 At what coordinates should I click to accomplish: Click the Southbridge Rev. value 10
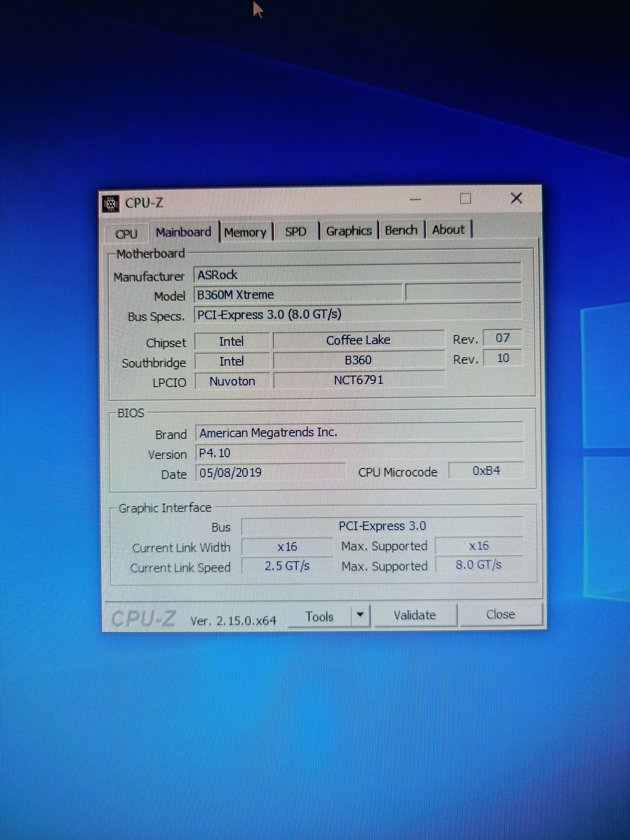(x=502, y=358)
